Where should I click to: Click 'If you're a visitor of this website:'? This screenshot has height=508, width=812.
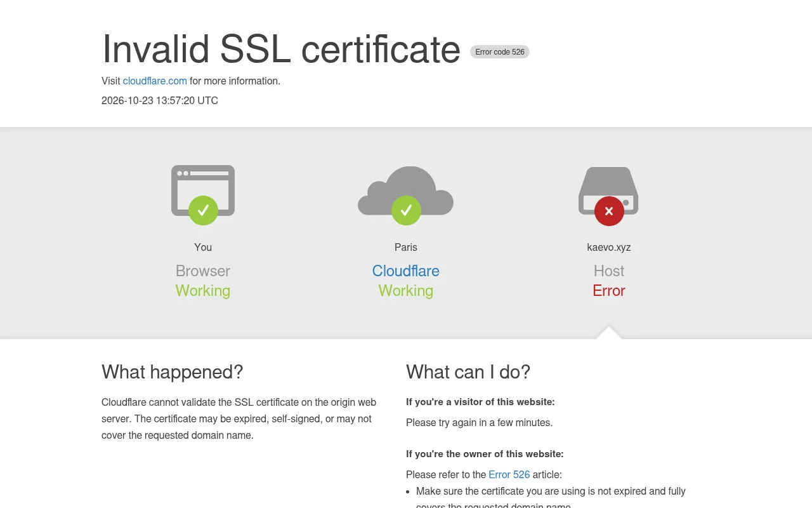pyautogui.click(x=480, y=402)
